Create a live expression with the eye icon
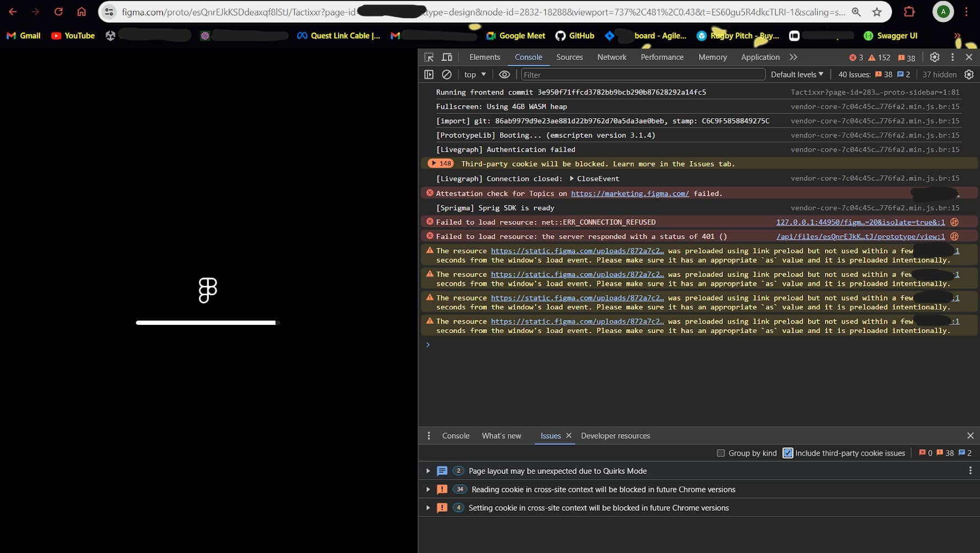980x553 pixels. (505, 74)
